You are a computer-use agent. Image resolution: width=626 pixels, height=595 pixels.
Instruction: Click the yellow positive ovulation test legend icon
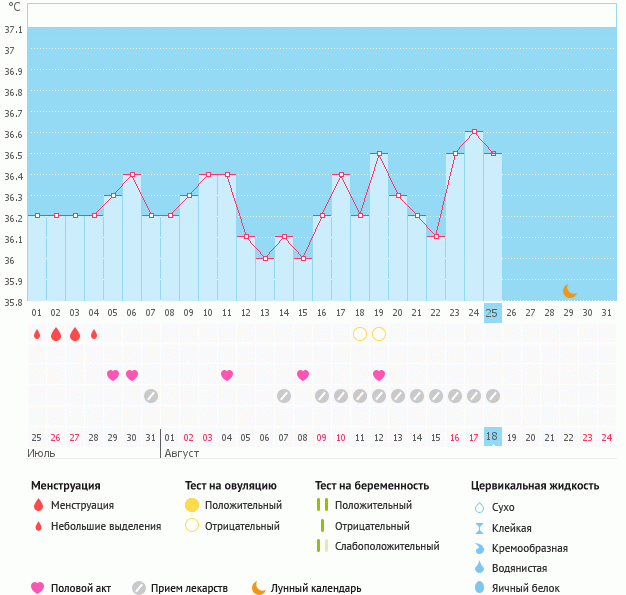pos(192,506)
